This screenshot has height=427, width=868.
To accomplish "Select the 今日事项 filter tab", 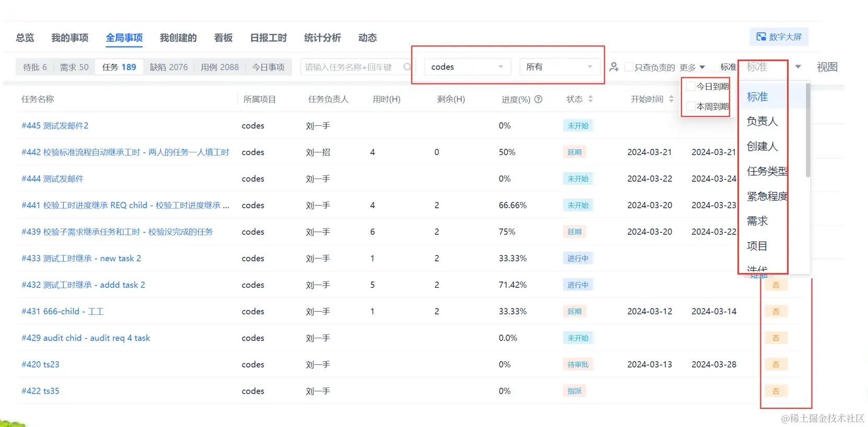I will tap(268, 67).
